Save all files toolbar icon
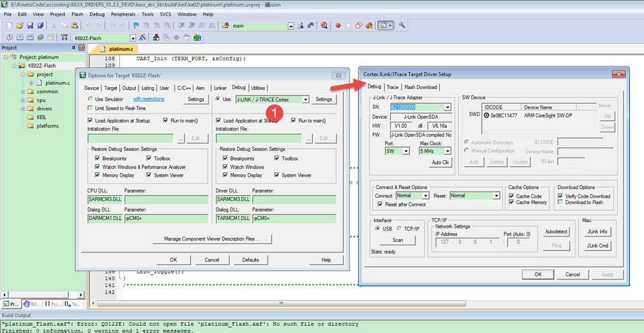644x333 pixels. [x=40, y=25]
